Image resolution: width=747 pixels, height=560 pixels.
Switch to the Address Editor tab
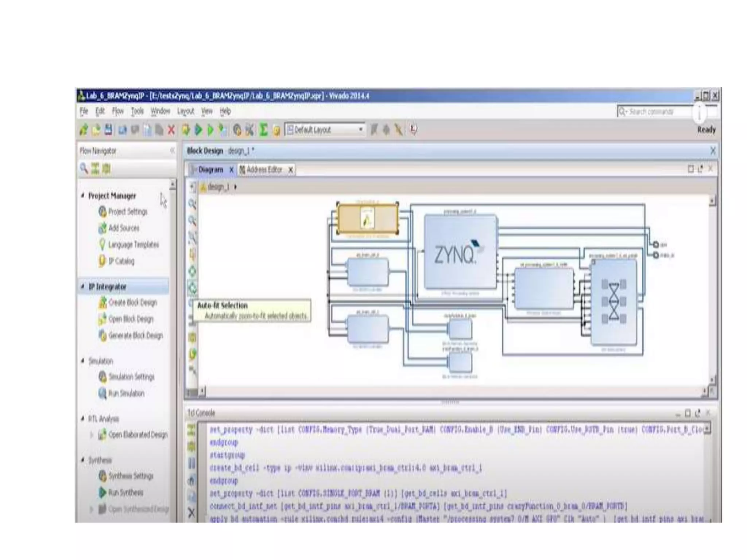264,170
